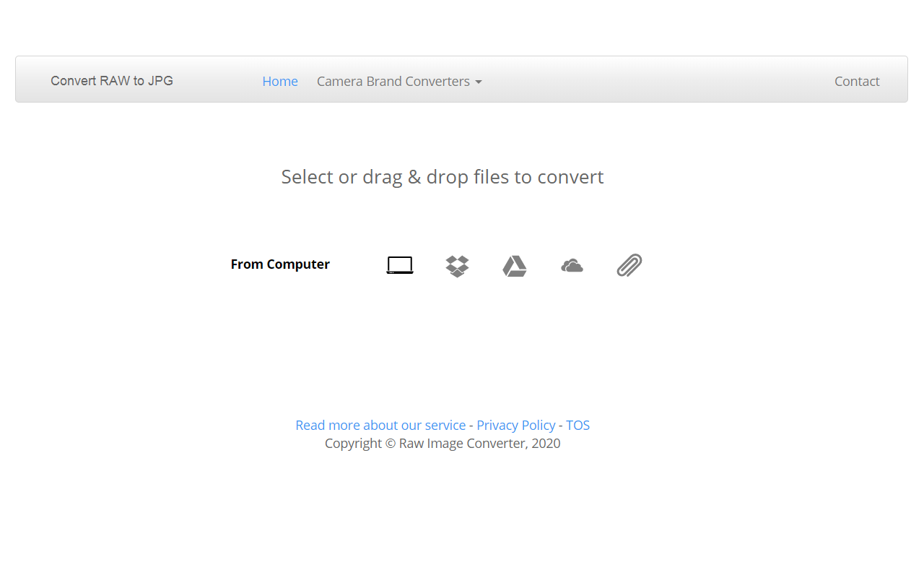
Task: Import files from Google Drive icon
Action: click(x=515, y=266)
